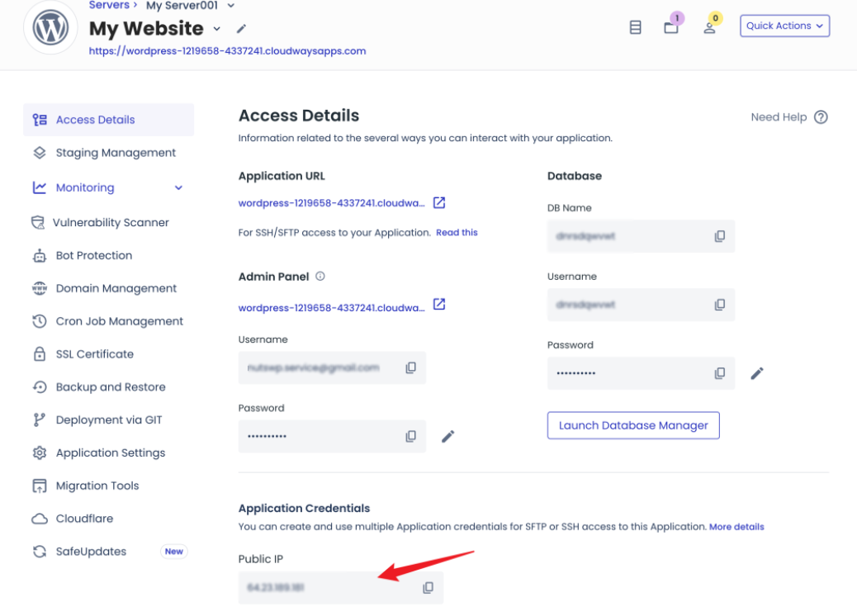Screen dimensions: 857x616
Task: Click the Need Help question icon
Action: [821, 117]
